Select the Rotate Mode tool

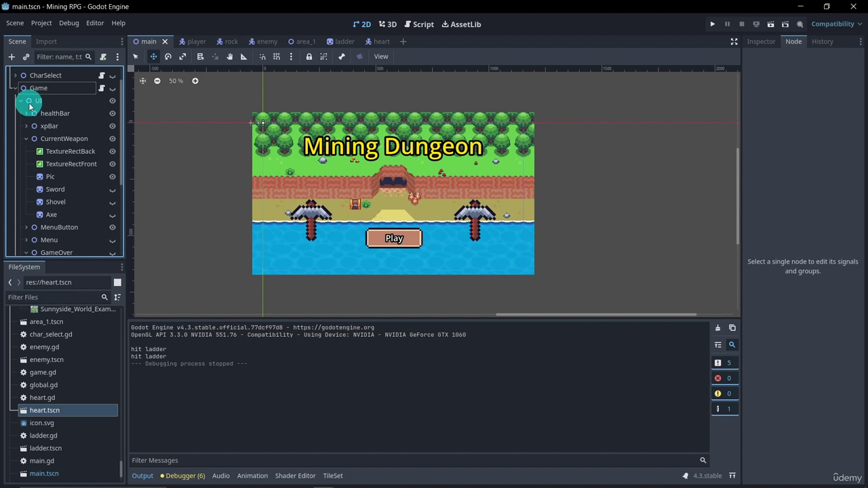tap(168, 56)
